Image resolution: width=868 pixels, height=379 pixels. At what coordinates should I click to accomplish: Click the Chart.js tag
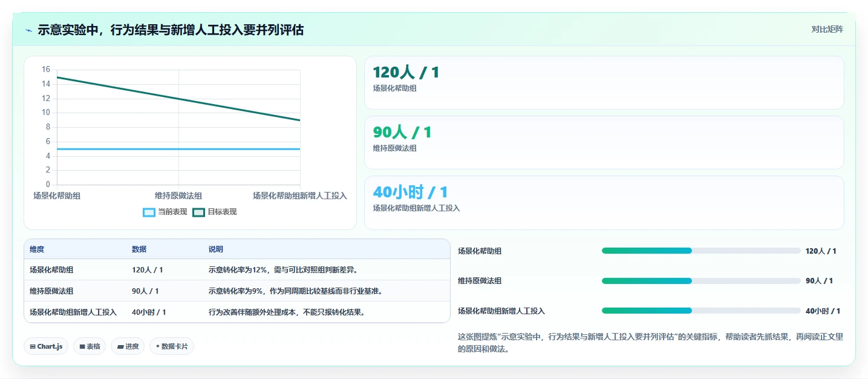coord(47,346)
